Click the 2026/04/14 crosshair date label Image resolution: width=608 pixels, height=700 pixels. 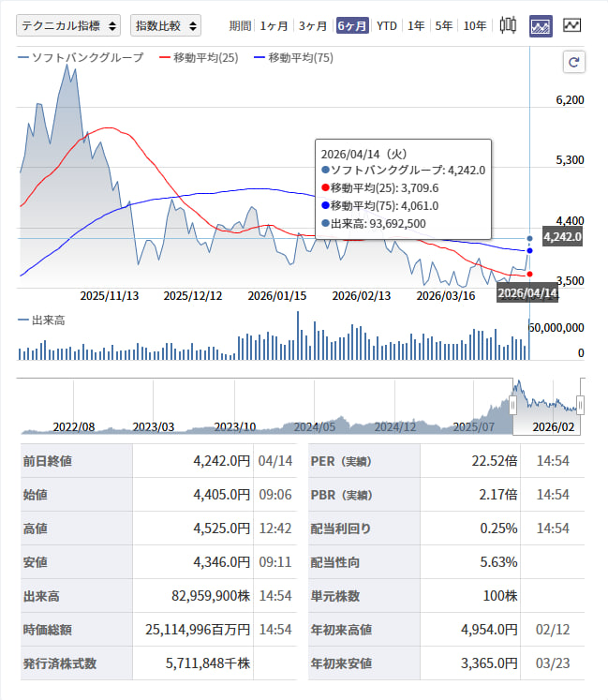[527, 293]
